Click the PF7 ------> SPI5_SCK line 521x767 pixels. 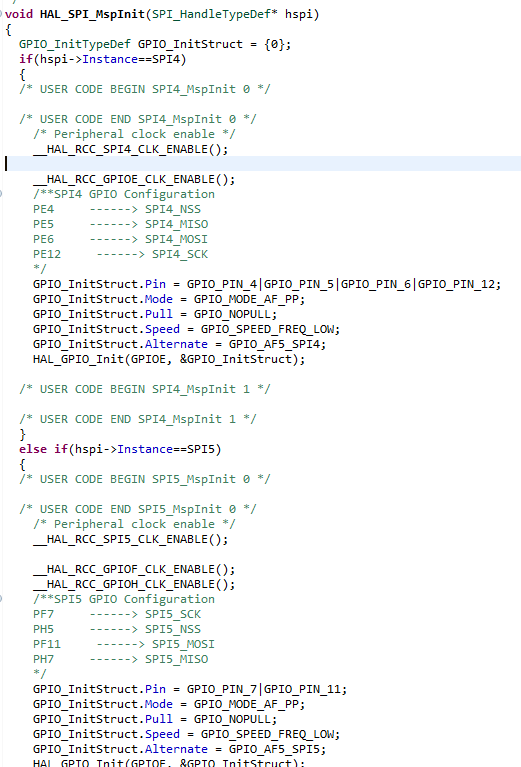(x=117, y=614)
